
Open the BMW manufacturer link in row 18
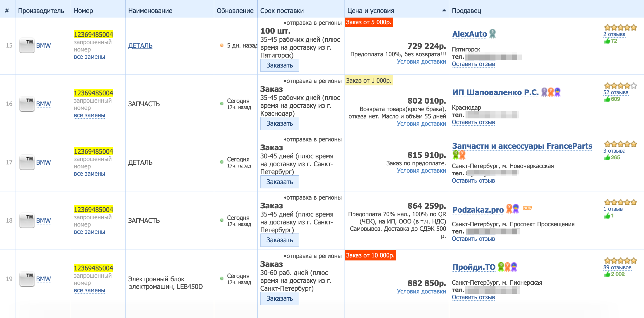click(x=44, y=221)
